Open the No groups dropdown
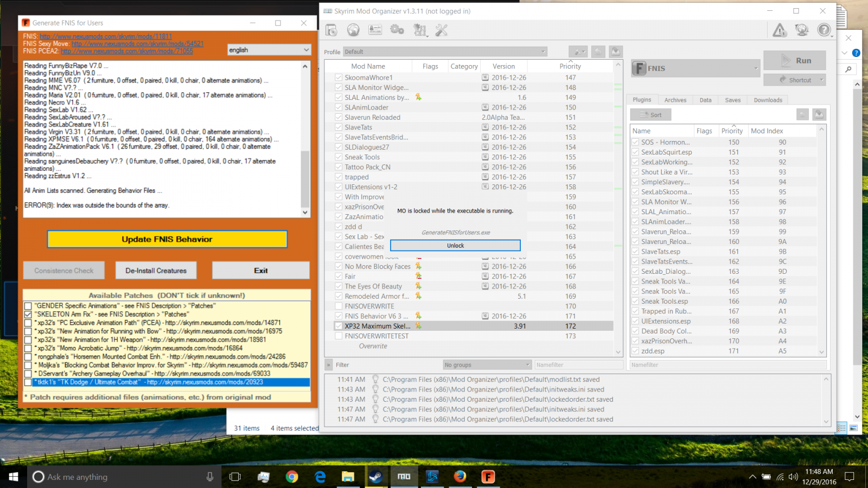The width and height of the screenshot is (868, 488). [x=487, y=365]
